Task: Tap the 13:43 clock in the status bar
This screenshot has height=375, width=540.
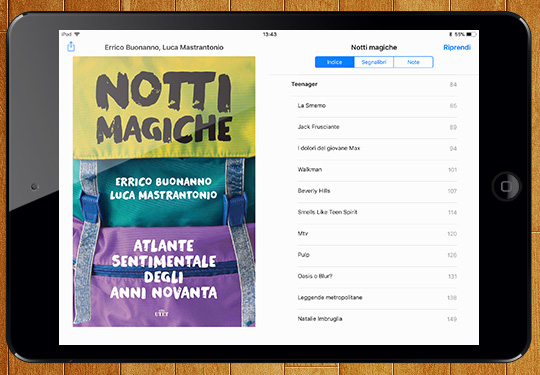Action: coord(270,34)
